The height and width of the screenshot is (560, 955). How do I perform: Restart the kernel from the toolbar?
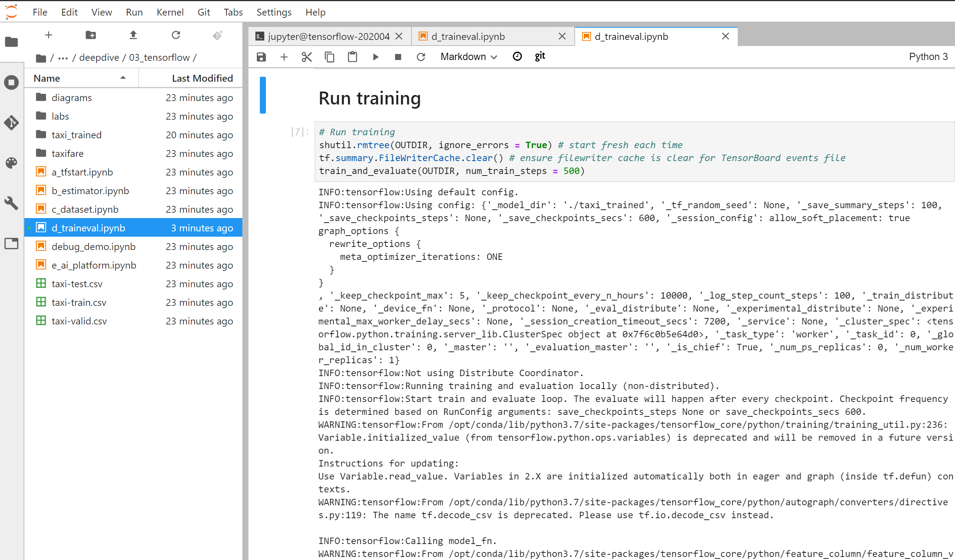click(421, 57)
